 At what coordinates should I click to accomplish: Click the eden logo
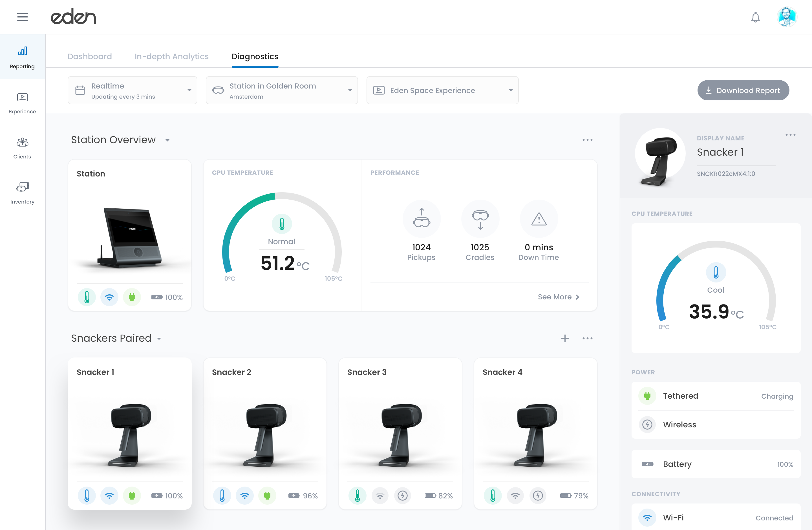(73, 17)
